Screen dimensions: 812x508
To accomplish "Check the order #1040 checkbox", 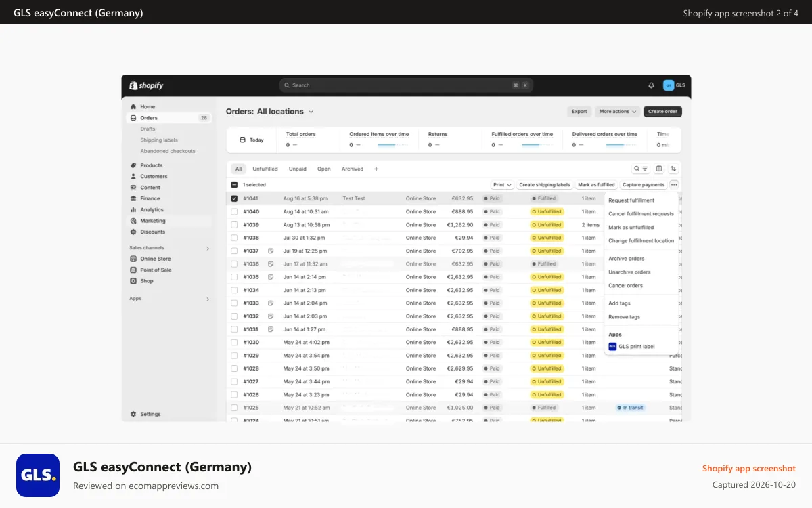I will 234,211.
